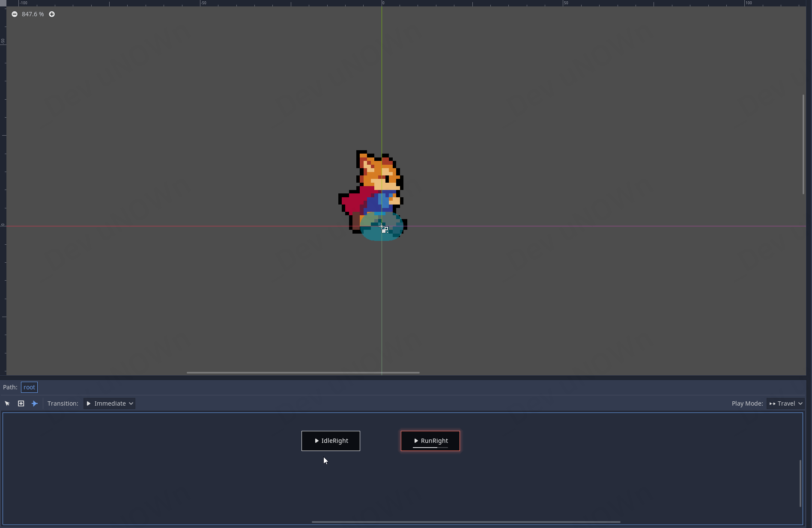The width and height of the screenshot is (812, 528).
Task: Play the RunRight animation node
Action: click(416, 441)
